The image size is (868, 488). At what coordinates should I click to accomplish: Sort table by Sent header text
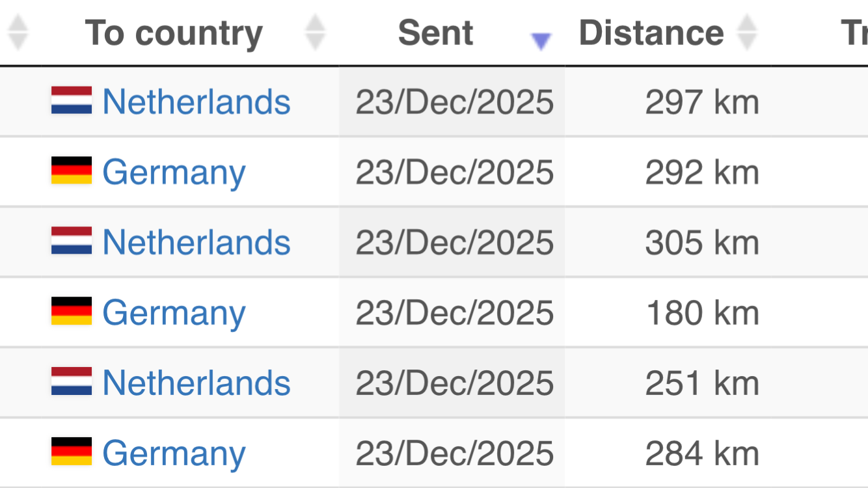(x=435, y=33)
